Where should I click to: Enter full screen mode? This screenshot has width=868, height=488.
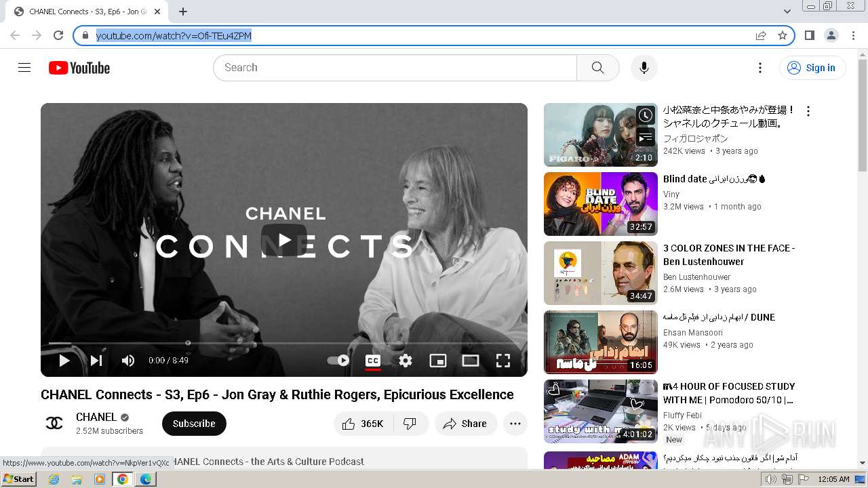click(x=503, y=361)
